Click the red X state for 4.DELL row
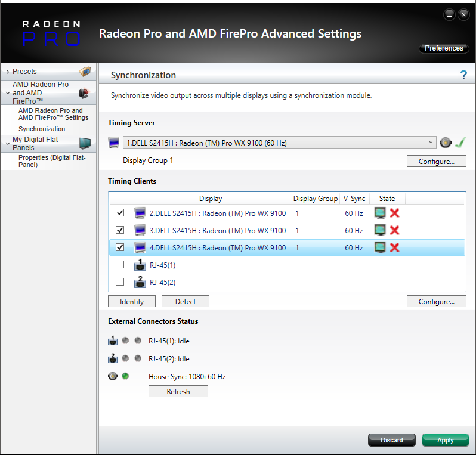Viewport: 476px width, 455px height. coord(394,247)
